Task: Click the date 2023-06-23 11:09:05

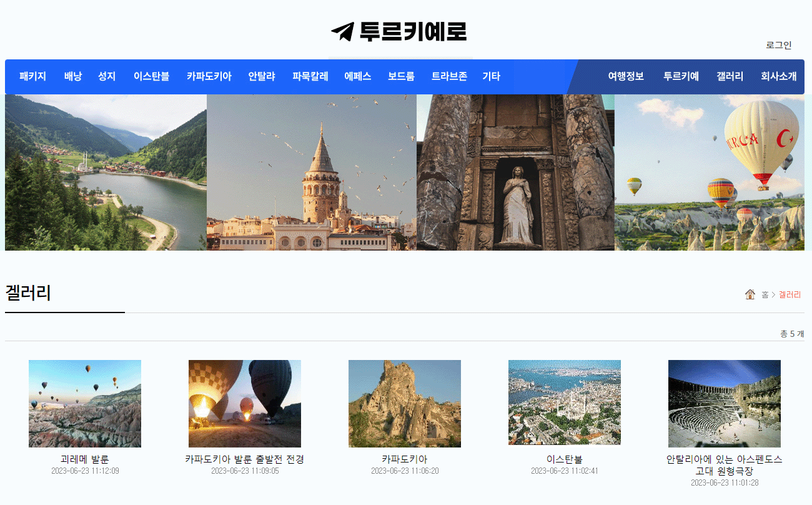Action: coord(245,471)
